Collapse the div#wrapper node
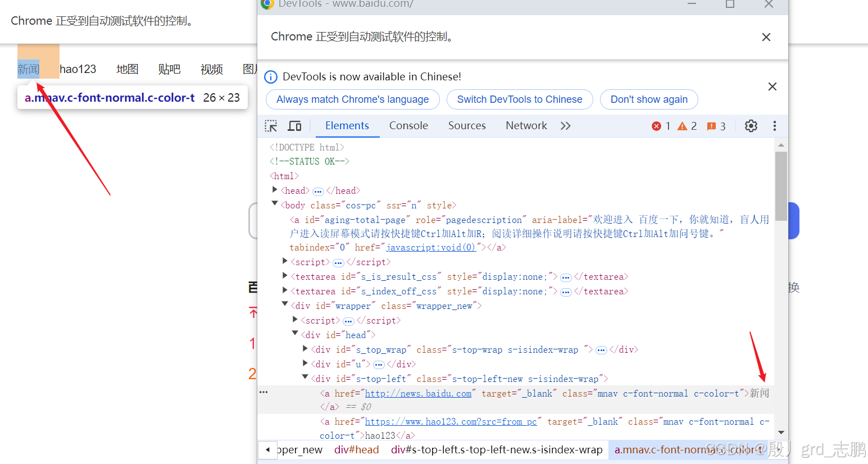The image size is (868, 464). click(285, 304)
